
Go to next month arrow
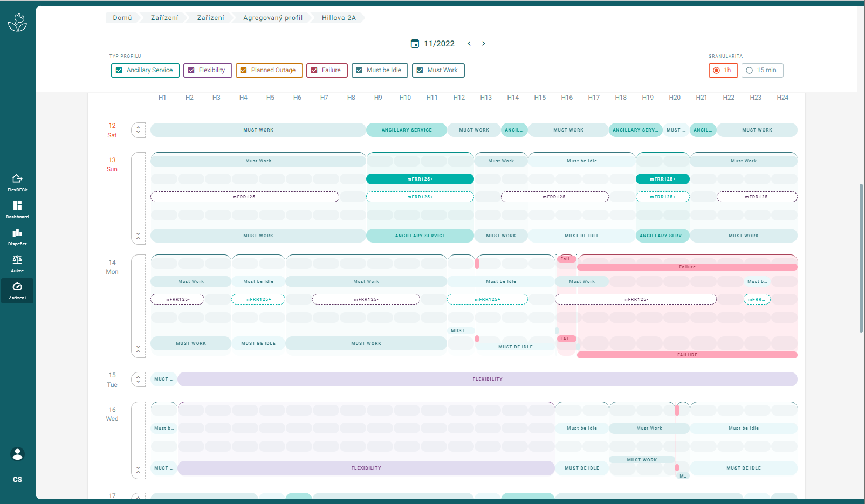(483, 44)
